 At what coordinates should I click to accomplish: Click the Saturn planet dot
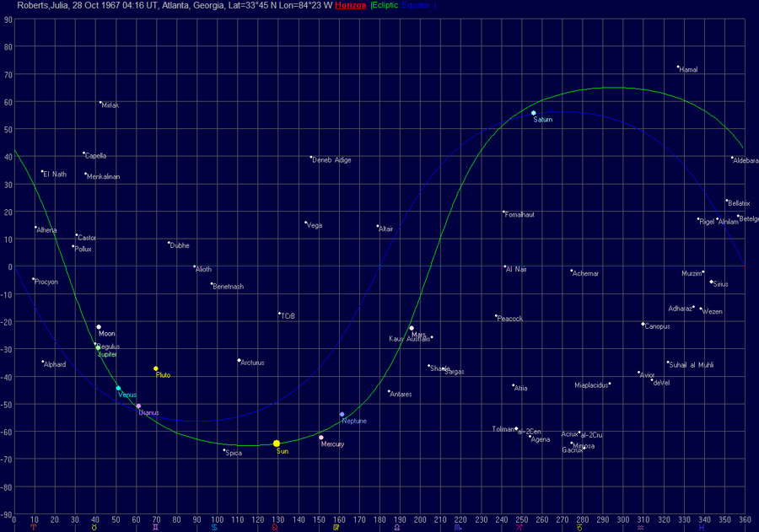coord(534,113)
